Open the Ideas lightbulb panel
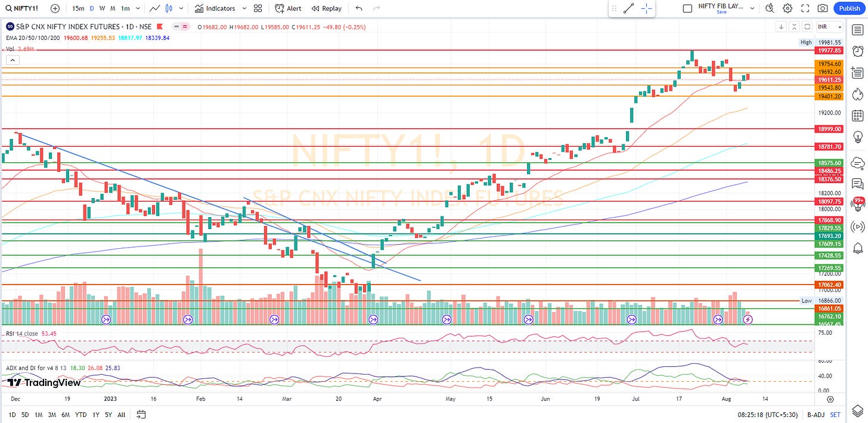Screen dimensions: 868x423 pos(858,136)
